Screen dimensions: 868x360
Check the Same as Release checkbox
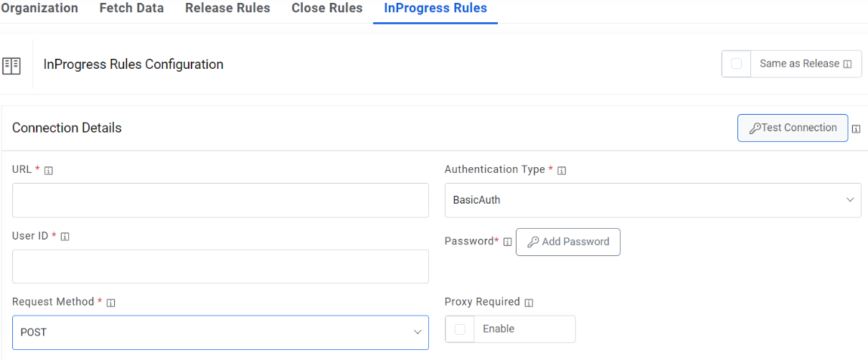click(736, 64)
